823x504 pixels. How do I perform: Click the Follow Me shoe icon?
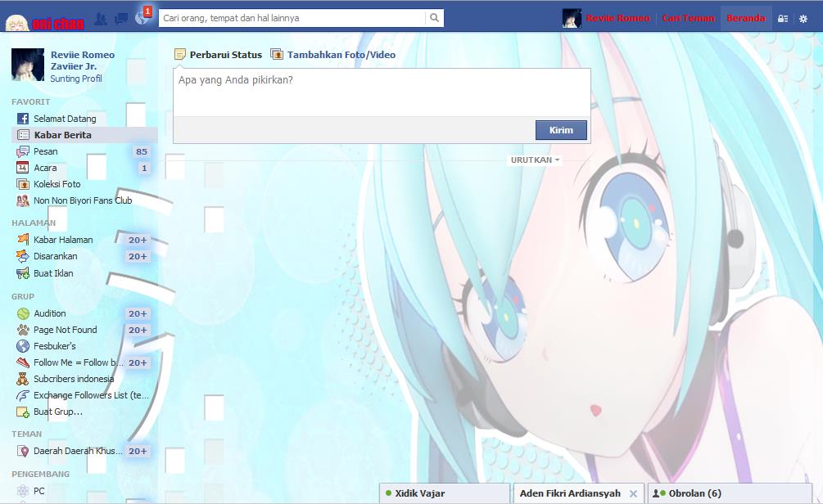click(23, 362)
